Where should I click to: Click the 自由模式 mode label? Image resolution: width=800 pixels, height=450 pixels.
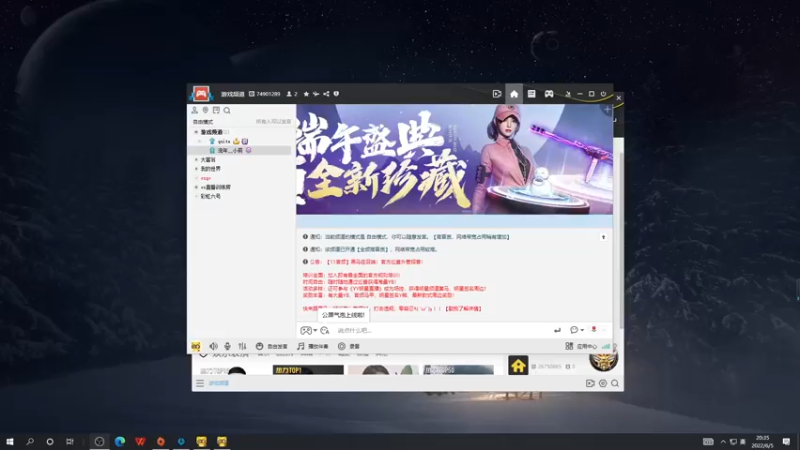click(203, 122)
